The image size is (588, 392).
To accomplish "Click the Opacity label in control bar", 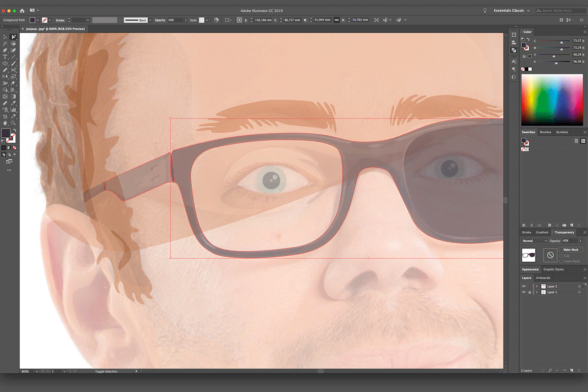I will click(x=161, y=20).
